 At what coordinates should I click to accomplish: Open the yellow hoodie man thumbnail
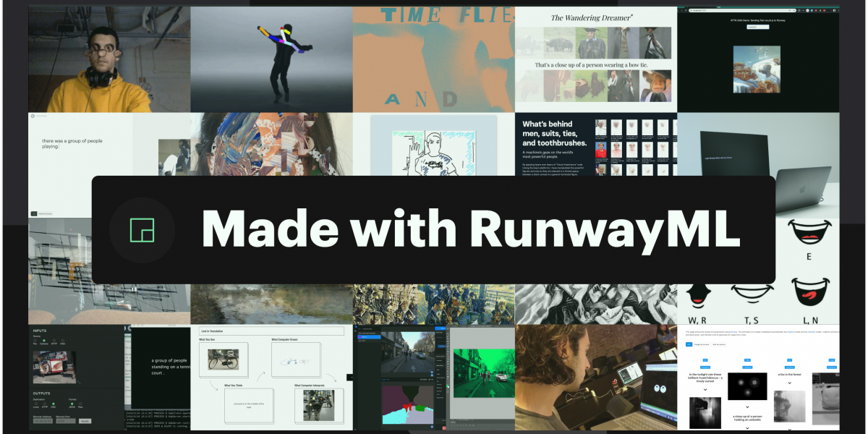coord(109,59)
